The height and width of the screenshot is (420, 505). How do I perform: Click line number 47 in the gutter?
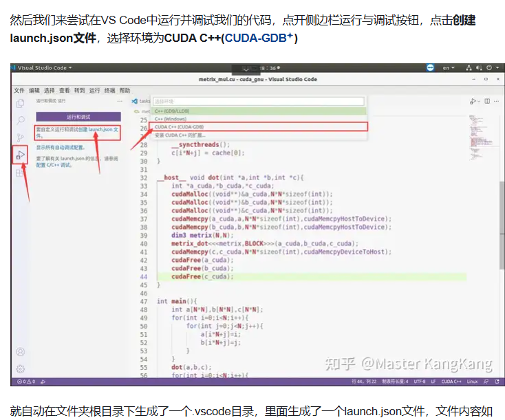(144, 302)
